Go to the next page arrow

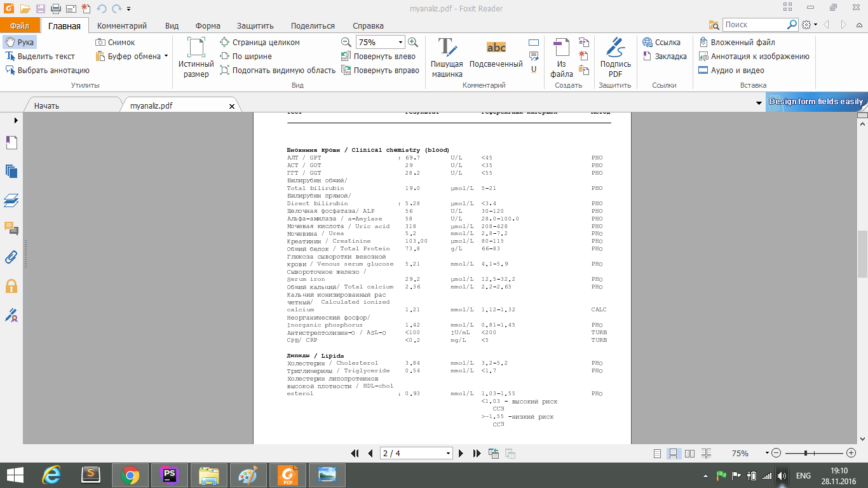[x=461, y=454]
